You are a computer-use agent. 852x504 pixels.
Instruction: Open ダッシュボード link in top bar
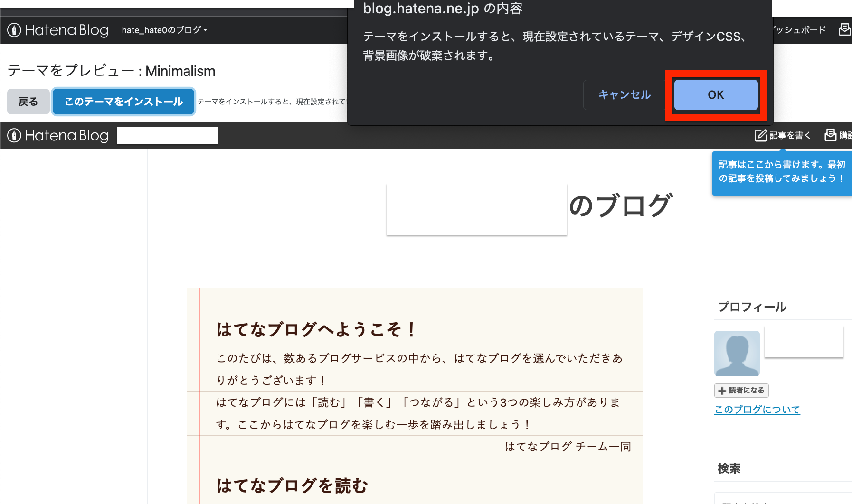(x=799, y=30)
